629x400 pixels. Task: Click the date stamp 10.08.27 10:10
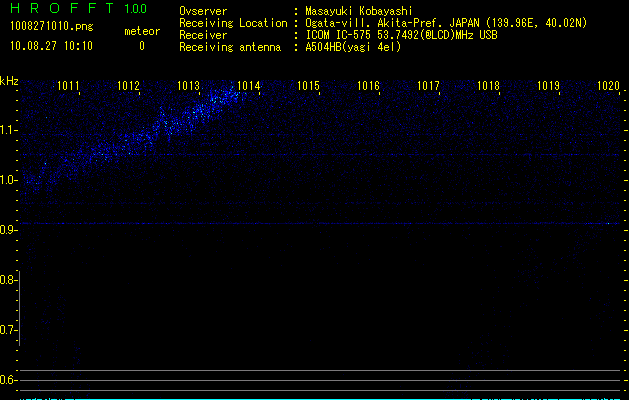[x=51, y=46]
